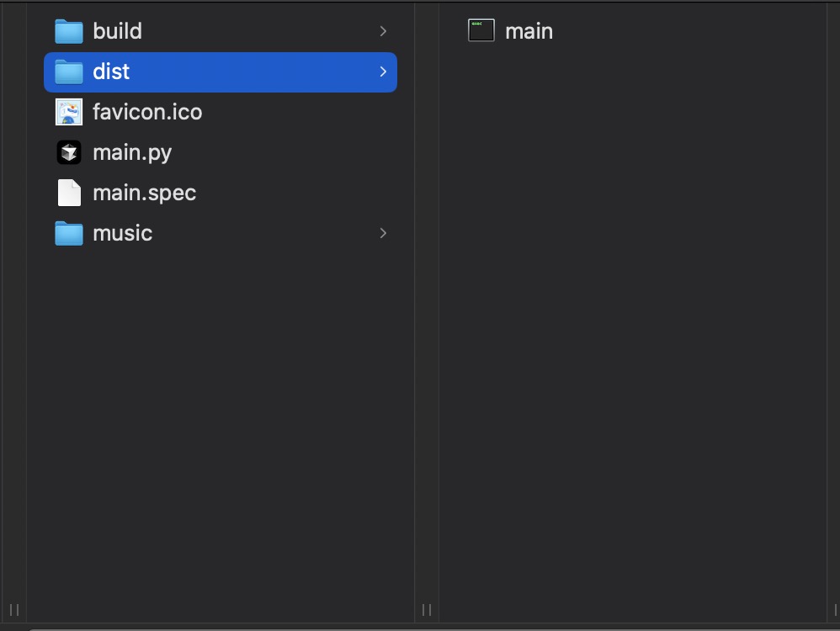Select the blank main.spec document icon

(69, 193)
